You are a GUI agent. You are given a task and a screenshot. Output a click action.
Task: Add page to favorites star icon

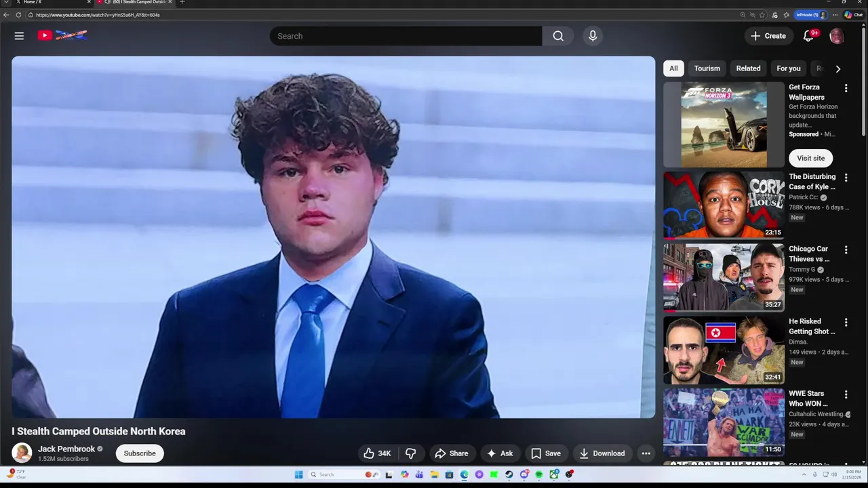(762, 15)
